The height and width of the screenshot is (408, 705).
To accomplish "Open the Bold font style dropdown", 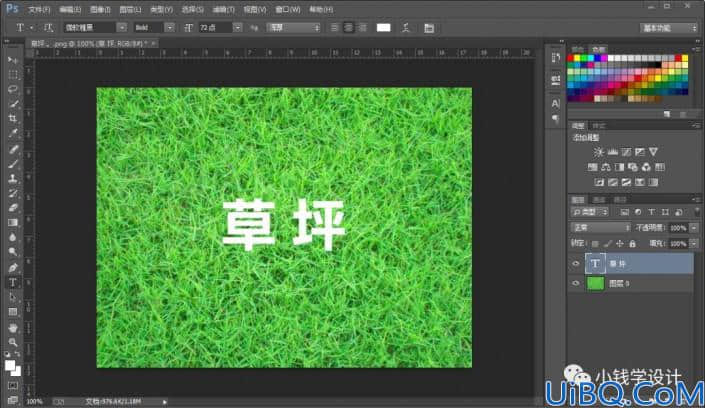I will tap(170, 28).
